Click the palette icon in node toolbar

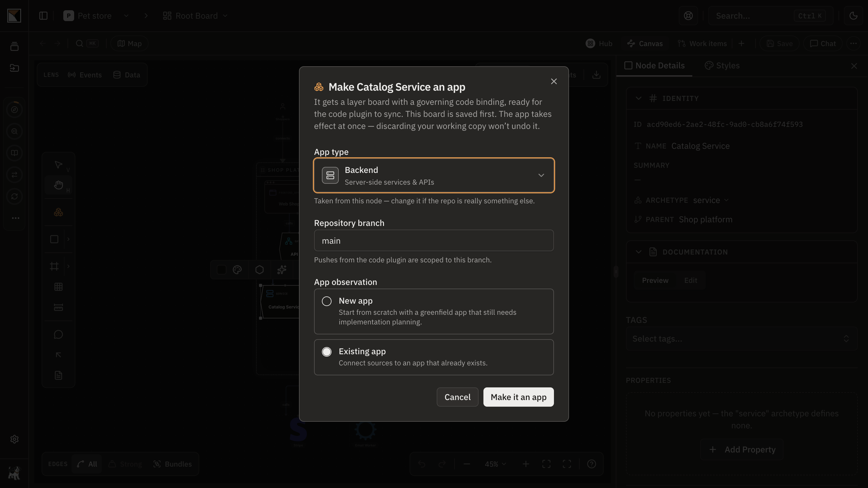tap(237, 270)
